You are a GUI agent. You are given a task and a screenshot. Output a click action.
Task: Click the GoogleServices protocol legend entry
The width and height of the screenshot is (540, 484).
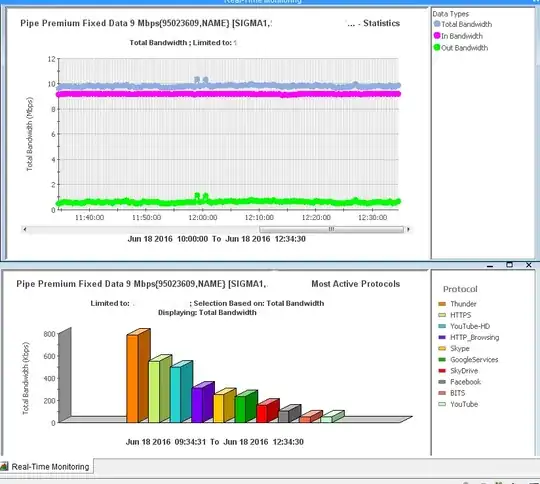click(x=468, y=360)
